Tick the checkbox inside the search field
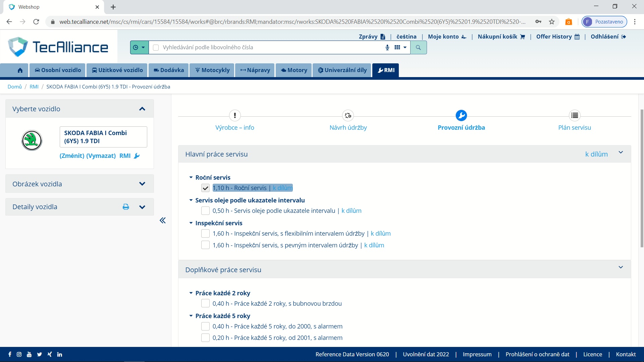The image size is (644, 362). pyautogui.click(x=156, y=48)
